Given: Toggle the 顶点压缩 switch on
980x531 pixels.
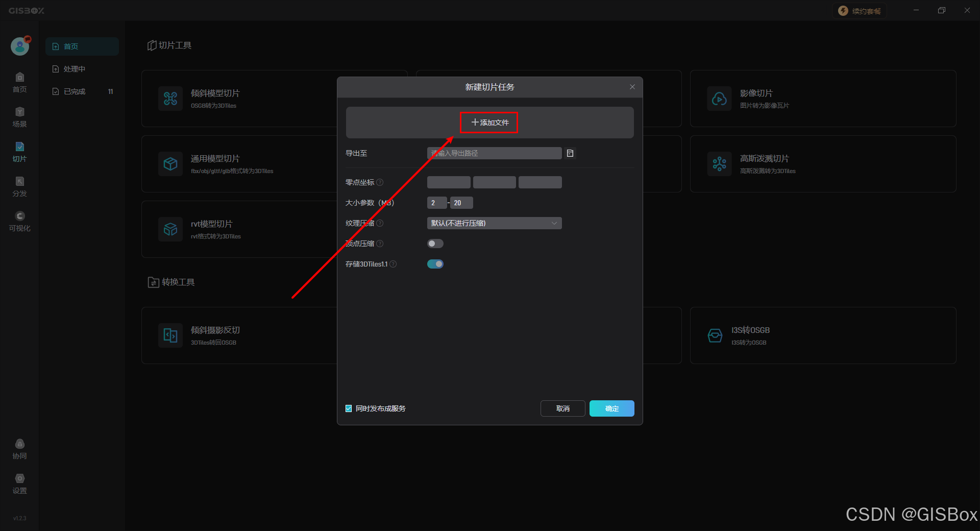Looking at the screenshot, I should click(x=435, y=244).
